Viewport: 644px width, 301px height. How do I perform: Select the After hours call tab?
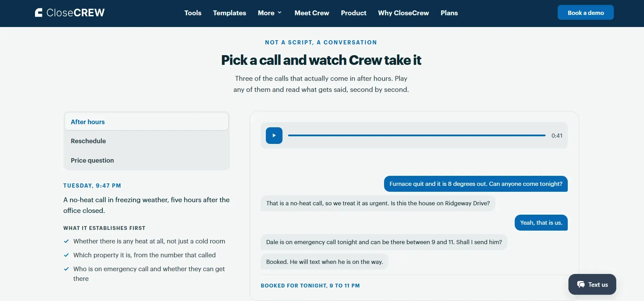pyautogui.click(x=147, y=122)
